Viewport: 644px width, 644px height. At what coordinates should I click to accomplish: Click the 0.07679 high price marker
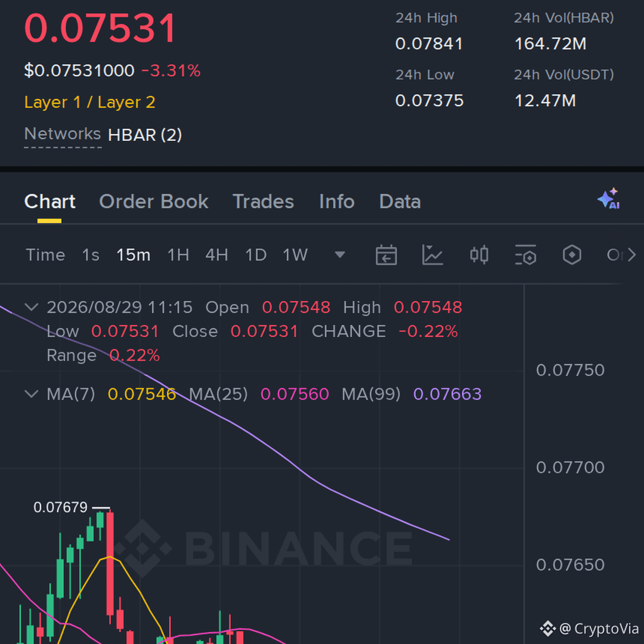click(x=60, y=507)
